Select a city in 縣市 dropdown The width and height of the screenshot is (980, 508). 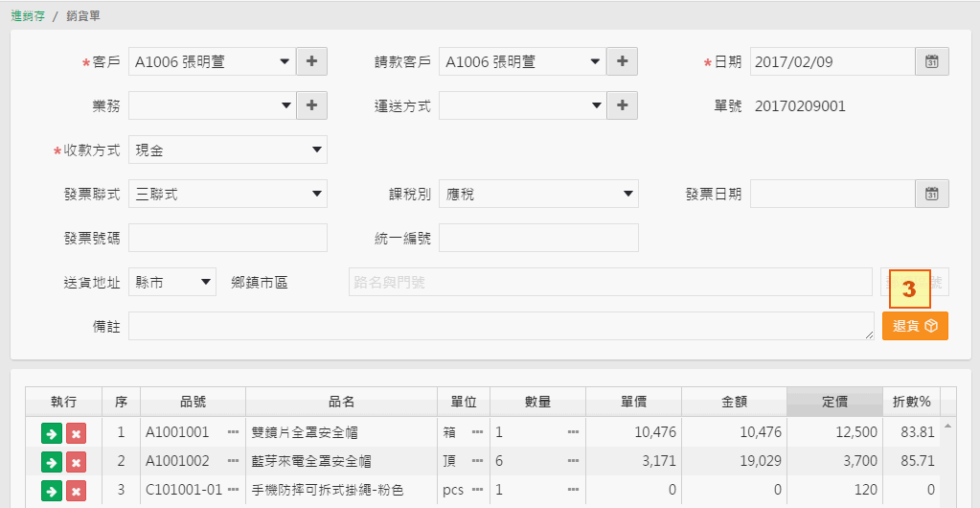(x=171, y=282)
